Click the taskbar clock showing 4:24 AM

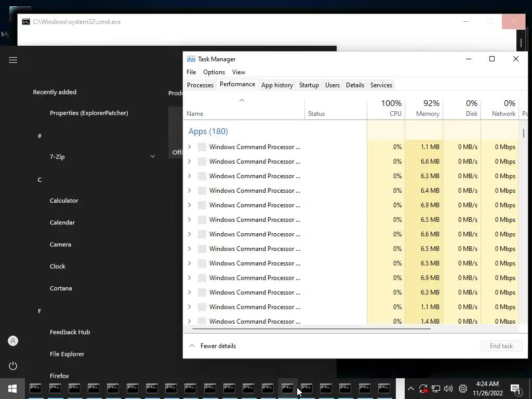click(x=487, y=389)
